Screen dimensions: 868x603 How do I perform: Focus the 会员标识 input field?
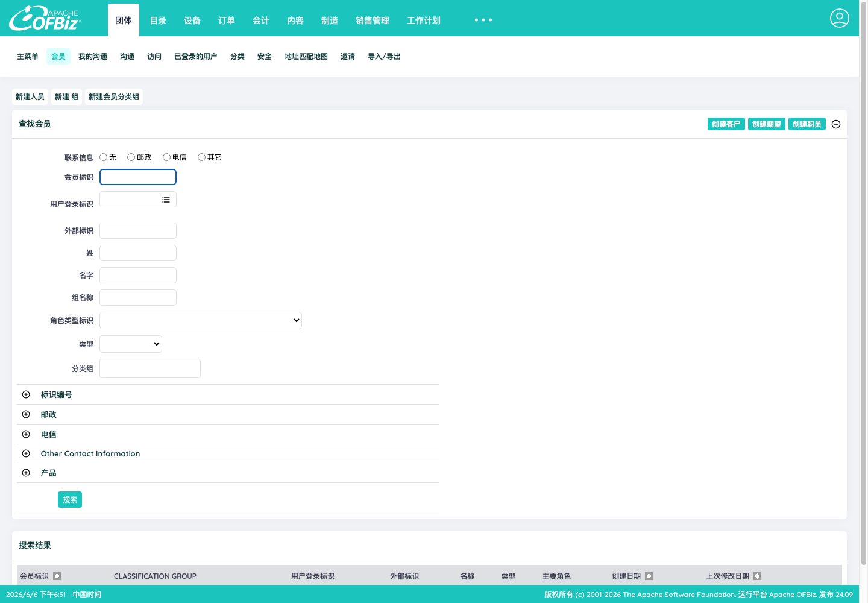click(x=138, y=177)
